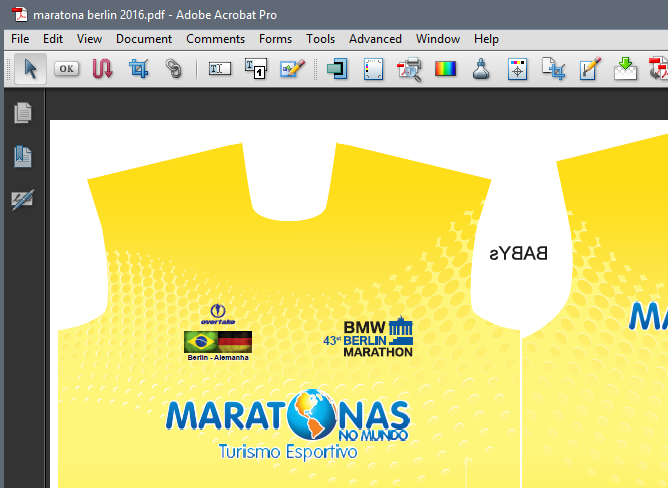The width and height of the screenshot is (668, 488).
Task: Open the Ink Manager bottle icon
Action: (x=481, y=69)
